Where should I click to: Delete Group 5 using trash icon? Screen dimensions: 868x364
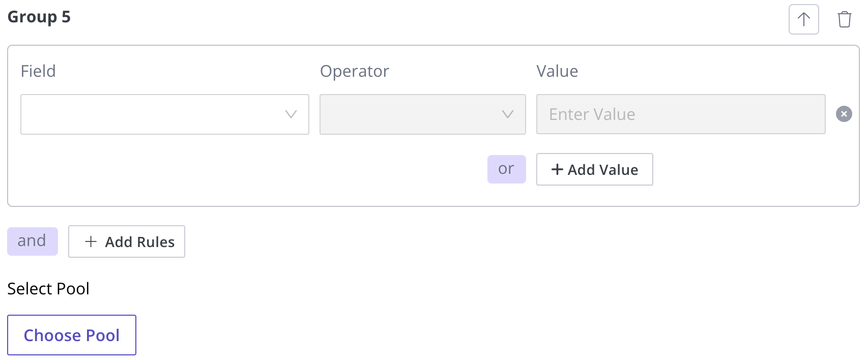point(844,19)
